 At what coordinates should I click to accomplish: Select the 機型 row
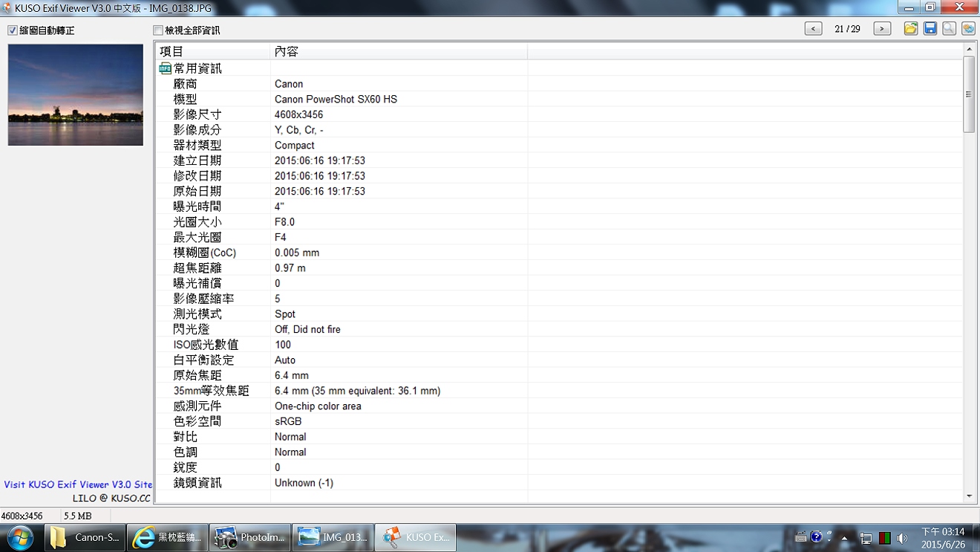point(559,99)
